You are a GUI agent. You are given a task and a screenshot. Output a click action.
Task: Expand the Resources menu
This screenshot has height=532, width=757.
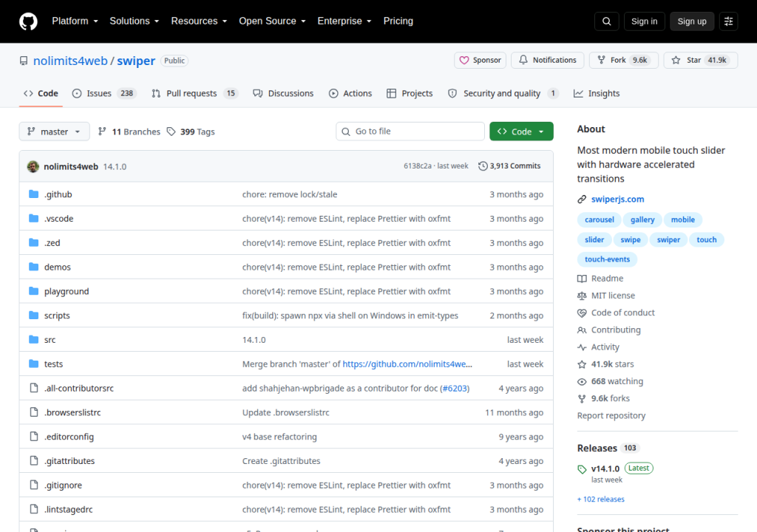pyautogui.click(x=199, y=21)
